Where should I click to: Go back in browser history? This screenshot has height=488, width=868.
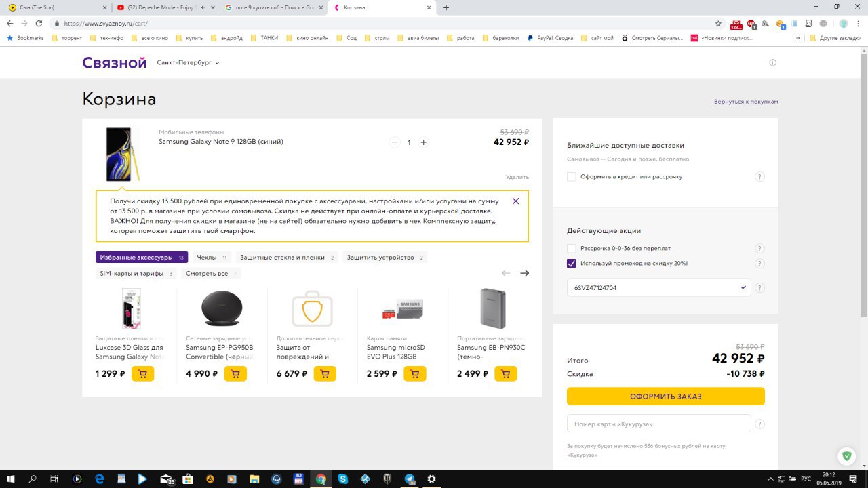(x=10, y=23)
